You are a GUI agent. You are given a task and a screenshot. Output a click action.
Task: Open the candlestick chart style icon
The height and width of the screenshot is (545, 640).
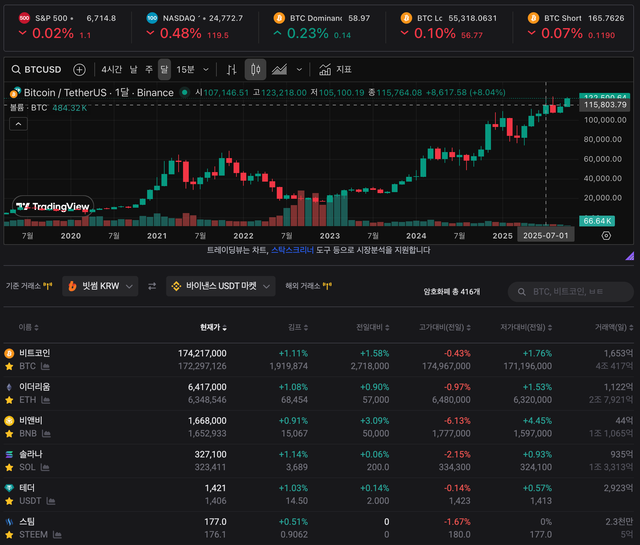[x=255, y=70]
